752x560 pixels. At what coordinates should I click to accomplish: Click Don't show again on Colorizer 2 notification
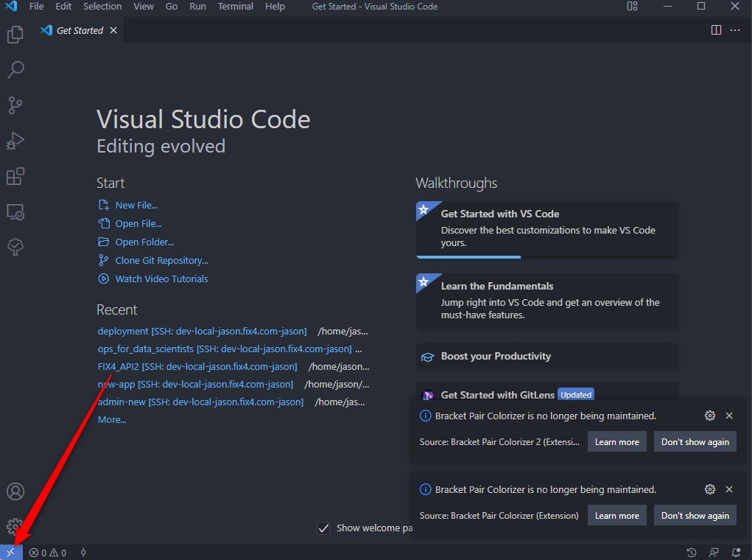[x=695, y=442]
